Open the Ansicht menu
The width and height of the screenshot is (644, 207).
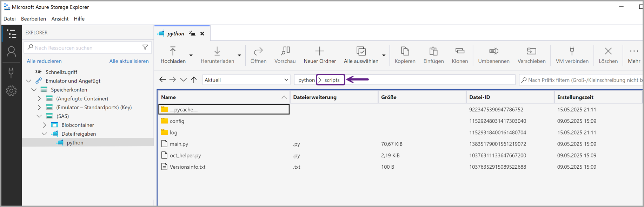(x=60, y=19)
